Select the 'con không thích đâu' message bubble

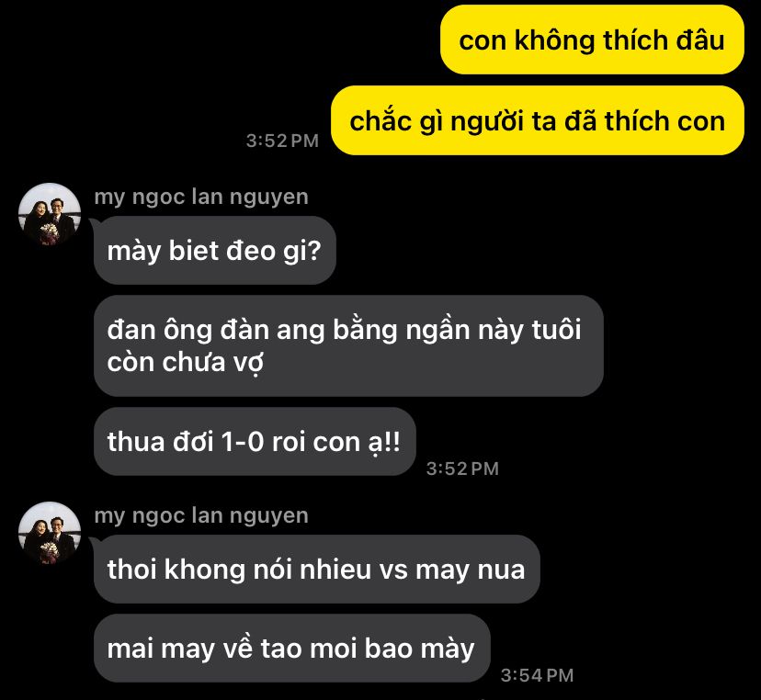[x=592, y=40]
